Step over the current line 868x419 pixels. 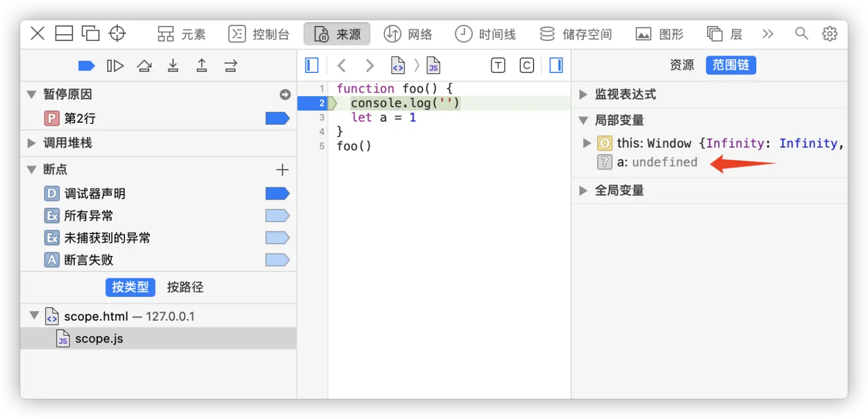[144, 66]
